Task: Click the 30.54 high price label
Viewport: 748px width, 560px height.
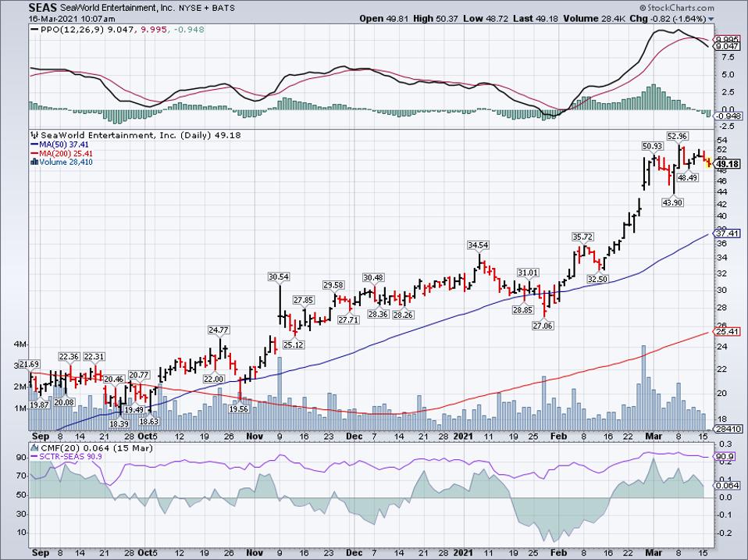Action: tap(279, 276)
